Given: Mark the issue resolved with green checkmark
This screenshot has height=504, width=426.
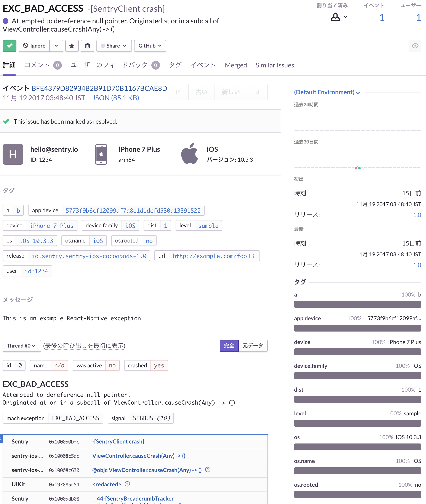Looking at the screenshot, I should click(x=10, y=46).
